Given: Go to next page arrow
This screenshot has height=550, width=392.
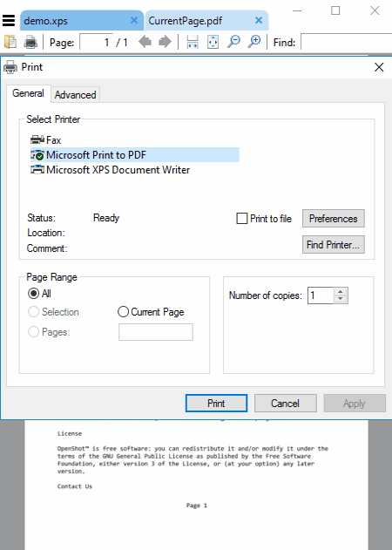Looking at the screenshot, I should click(165, 42).
